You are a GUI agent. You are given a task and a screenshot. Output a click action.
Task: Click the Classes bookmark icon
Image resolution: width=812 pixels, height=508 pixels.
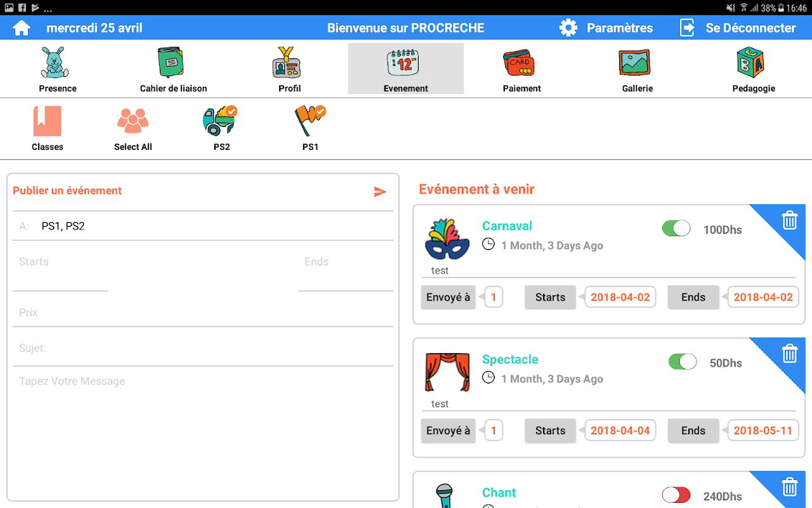pyautogui.click(x=48, y=121)
